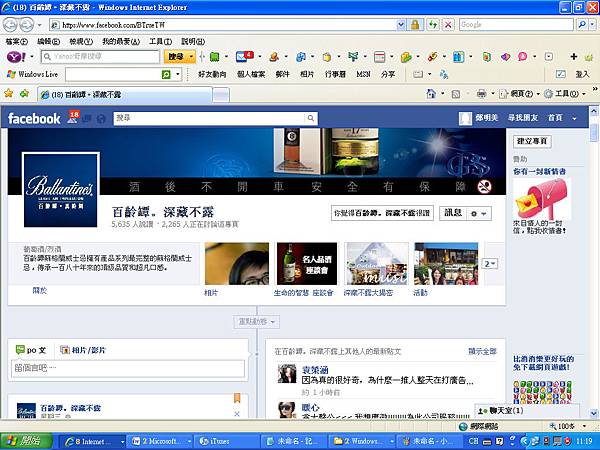Click the black plus icon on Yahoo toolbar
600x450 pixels.
[573, 57]
